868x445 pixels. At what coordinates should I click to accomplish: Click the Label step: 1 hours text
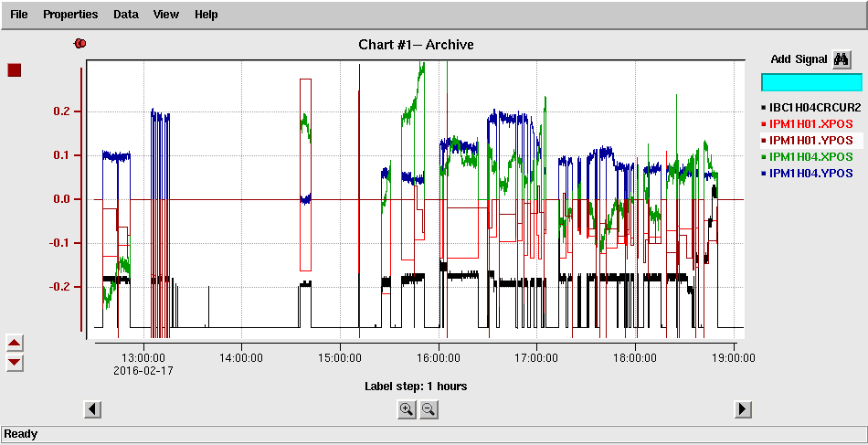click(x=416, y=387)
